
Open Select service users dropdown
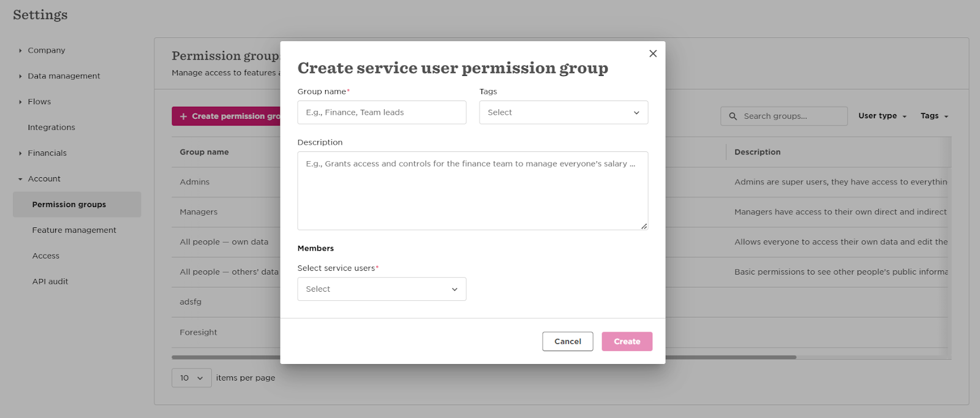[x=382, y=289]
